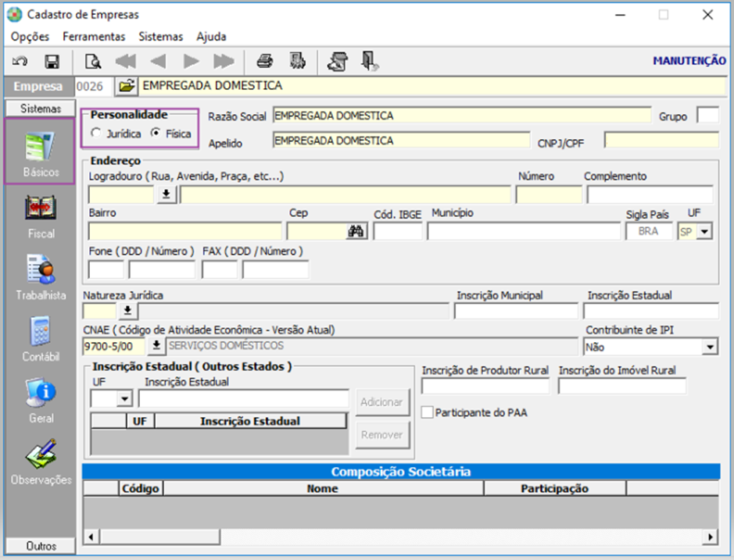Screen dimensions: 734x560
Task: Click the printer toolbar icon
Action: click(265, 61)
